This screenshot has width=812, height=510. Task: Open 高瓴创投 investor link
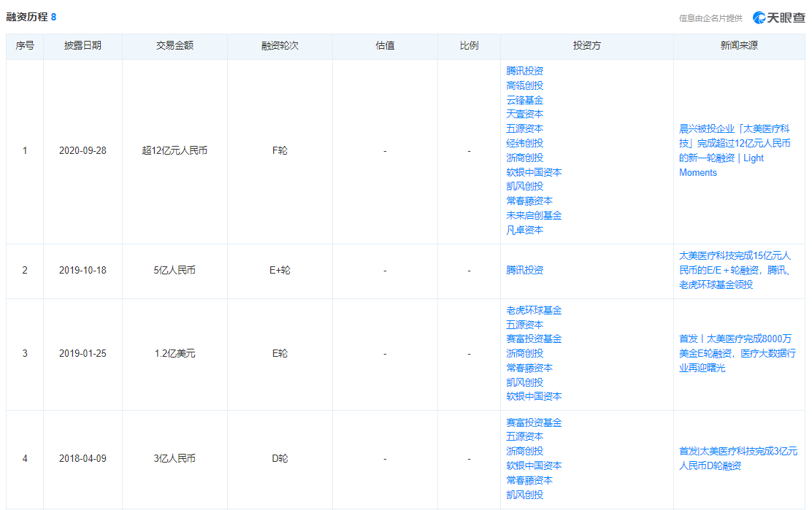pyautogui.click(x=524, y=85)
